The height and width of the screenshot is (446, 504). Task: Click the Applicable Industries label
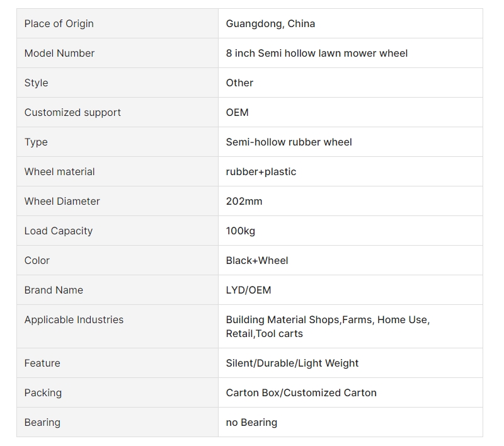pyautogui.click(x=74, y=319)
